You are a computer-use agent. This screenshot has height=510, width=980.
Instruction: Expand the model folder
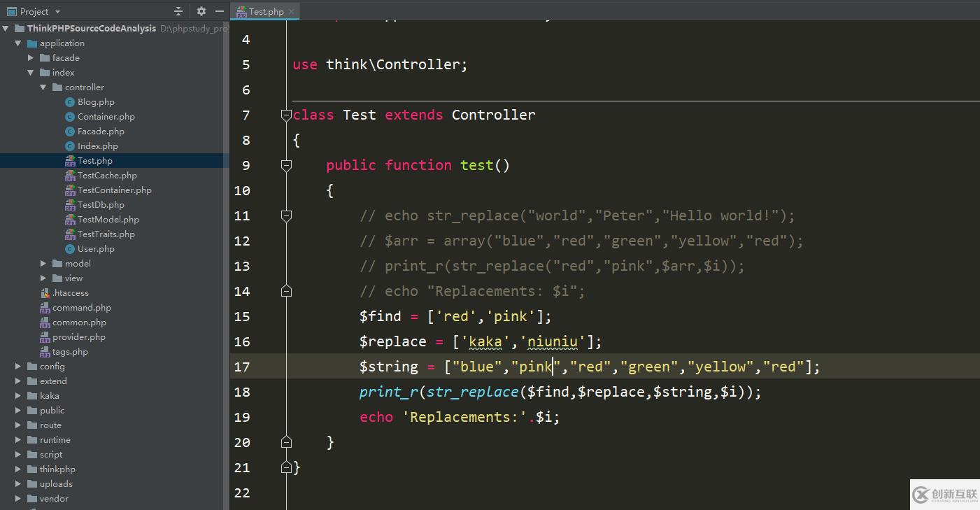click(x=43, y=264)
